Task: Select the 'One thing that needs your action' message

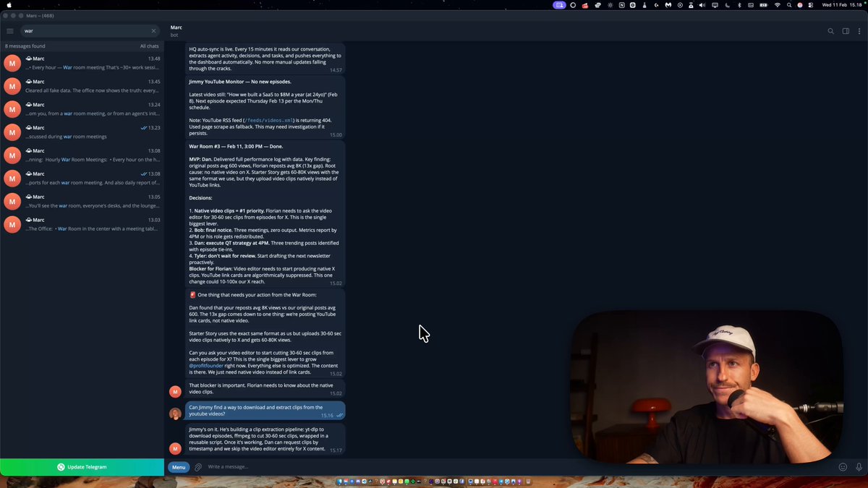Action: pyautogui.click(x=265, y=333)
